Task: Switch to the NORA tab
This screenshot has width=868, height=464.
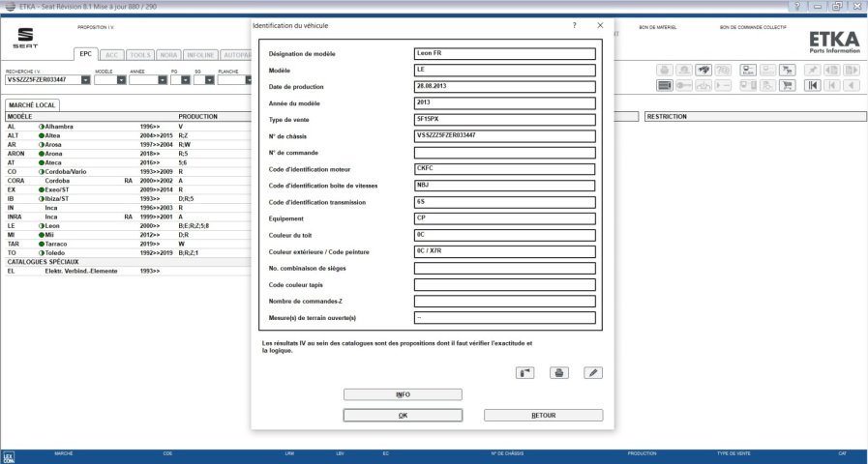Action: point(168,55)
